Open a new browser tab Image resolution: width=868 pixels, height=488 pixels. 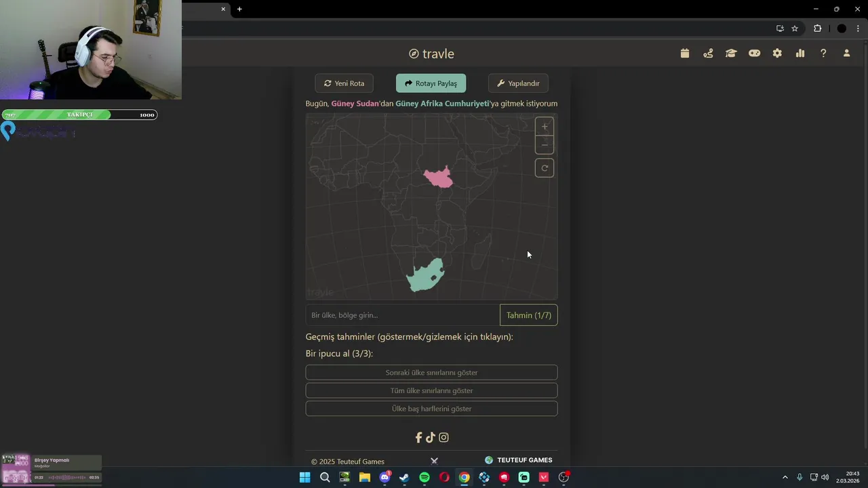[x=239, y=9]
